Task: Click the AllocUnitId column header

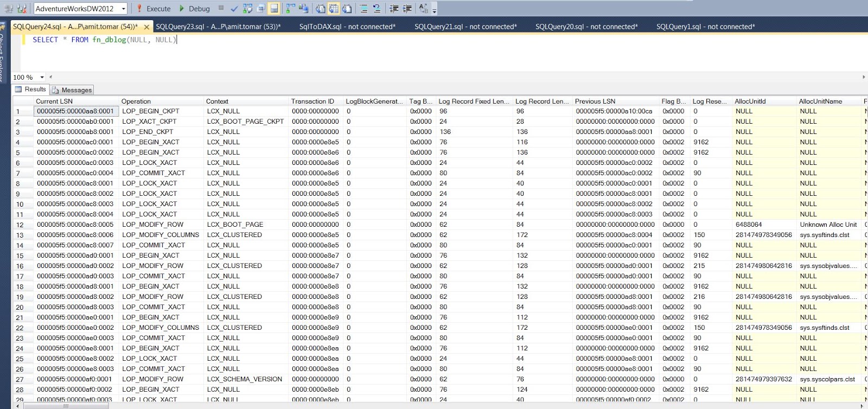Action: point(764,101)
